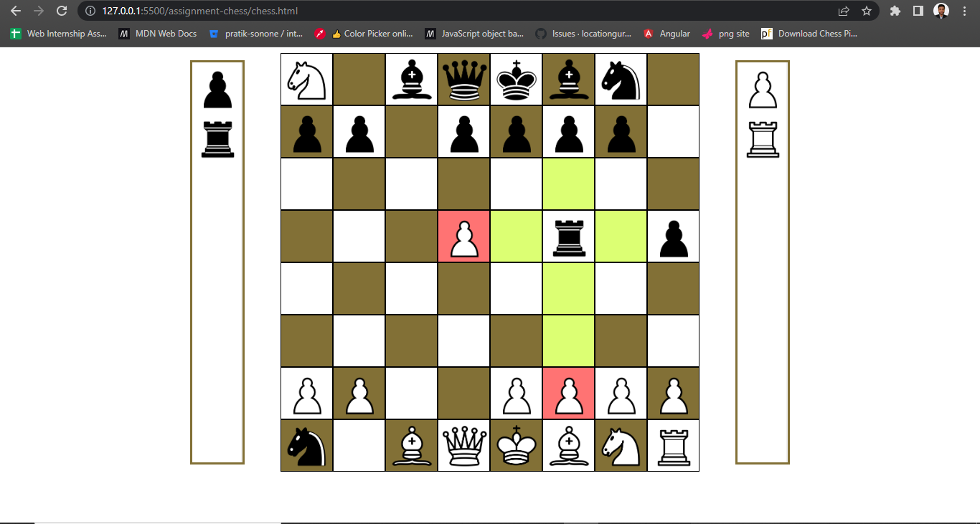Click the black pawn on the board's right edge
980x524 pixels.
673,236
